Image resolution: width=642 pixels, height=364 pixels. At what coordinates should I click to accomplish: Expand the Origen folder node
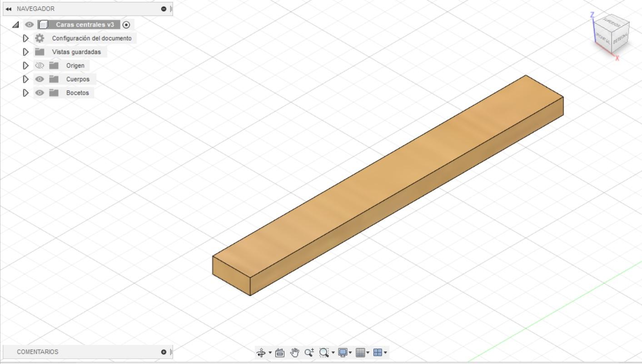click(x=26, y=65)
